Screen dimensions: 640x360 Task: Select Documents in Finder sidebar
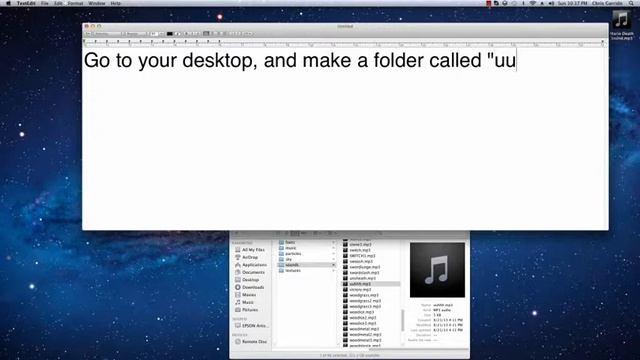click(250, 272)
